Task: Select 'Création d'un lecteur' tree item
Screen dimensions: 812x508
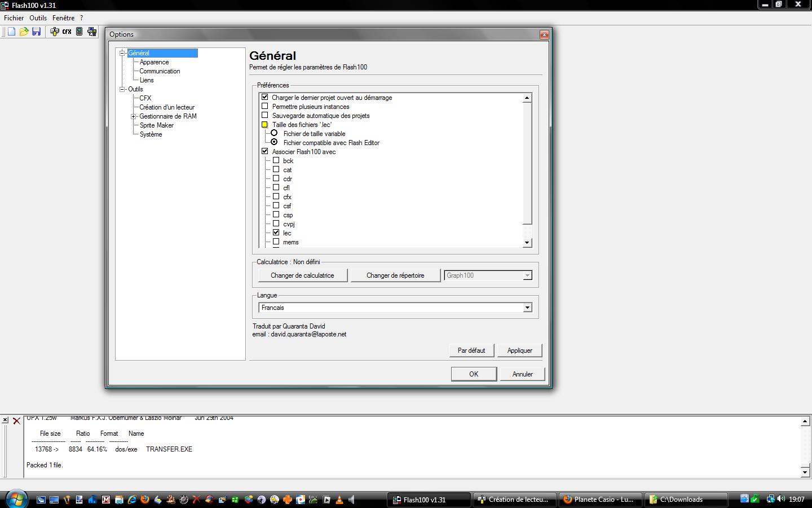Action: pos(167,107)
